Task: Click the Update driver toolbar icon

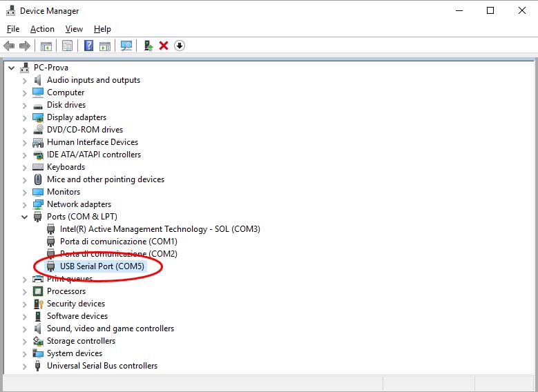Action: click(148, 46)
